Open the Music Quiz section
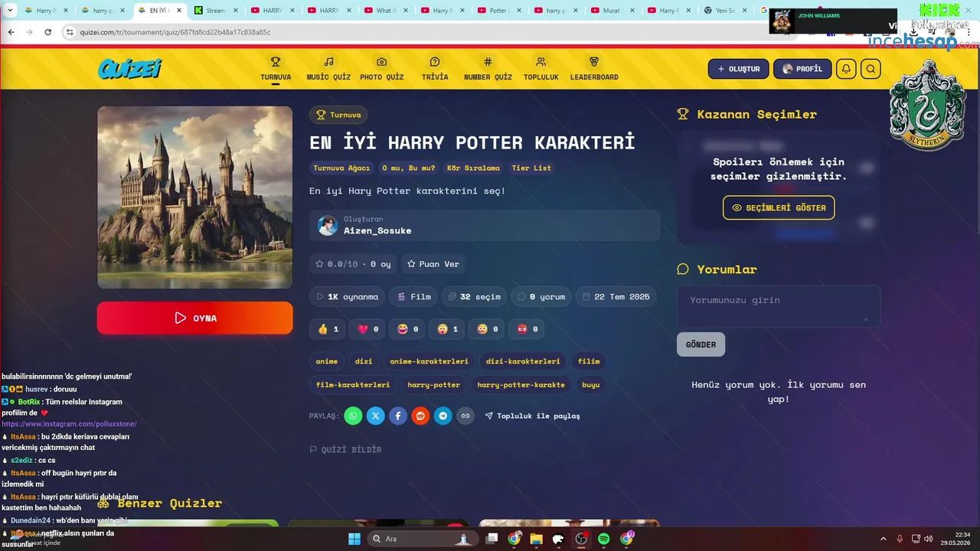Viewport: 980px width, 551px height. pyautogui.click(x=328, y=69)
